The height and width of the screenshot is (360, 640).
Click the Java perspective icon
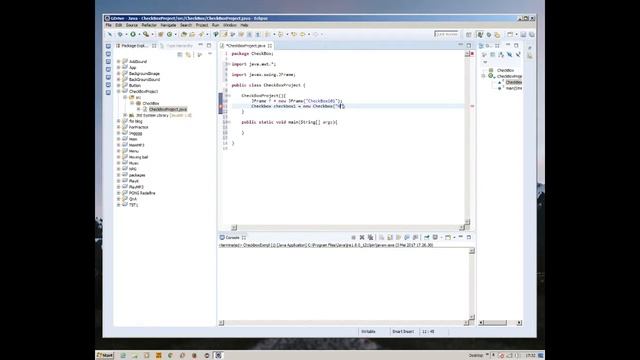(x=480, y=35)
